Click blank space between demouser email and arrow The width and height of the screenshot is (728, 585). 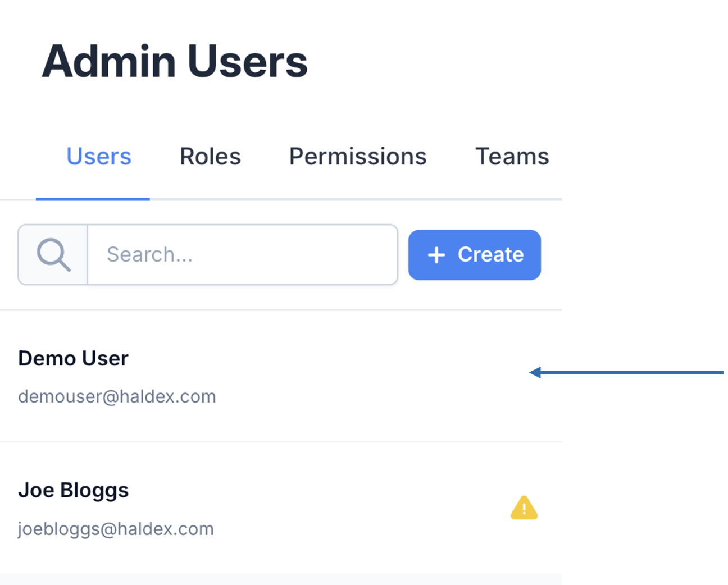[x=371, y=387]
